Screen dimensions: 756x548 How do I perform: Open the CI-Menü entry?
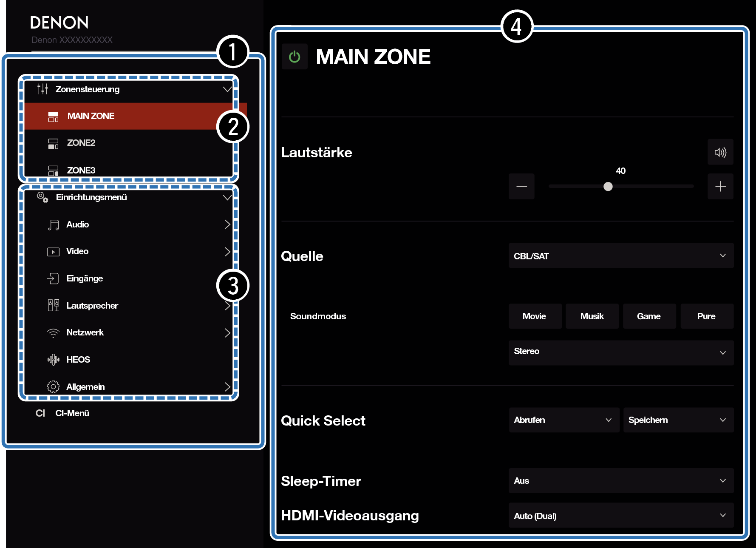tap(72, 413)
